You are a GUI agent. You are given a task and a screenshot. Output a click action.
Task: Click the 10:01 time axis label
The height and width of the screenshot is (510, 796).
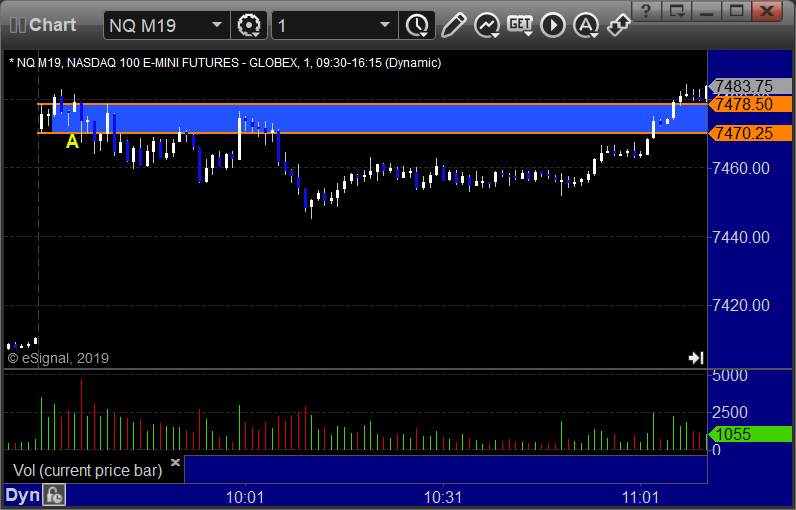[x=245, y=497]
